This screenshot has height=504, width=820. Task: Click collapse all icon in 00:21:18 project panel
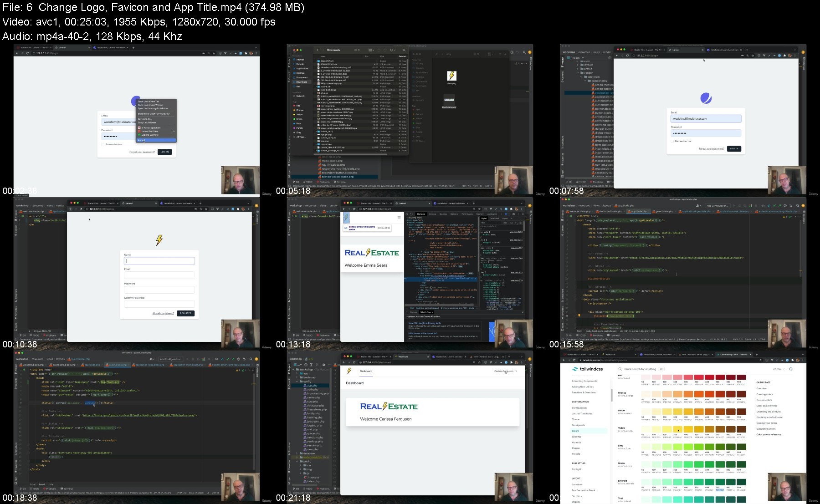(x=317, y=365)
